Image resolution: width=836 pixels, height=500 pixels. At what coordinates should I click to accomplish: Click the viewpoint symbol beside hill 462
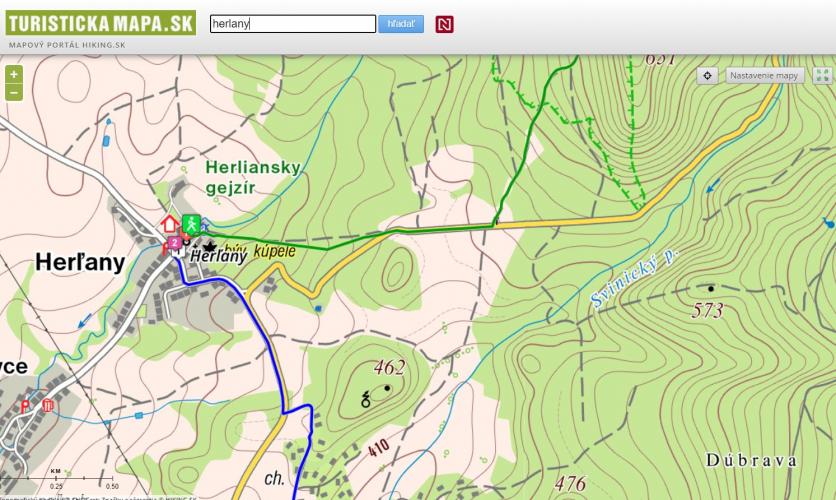pyautogui.click(x=366, y=400)
